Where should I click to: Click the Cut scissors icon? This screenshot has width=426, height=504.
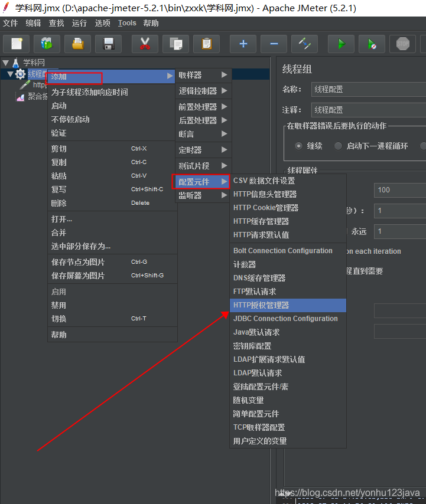[x=145, y=44]
